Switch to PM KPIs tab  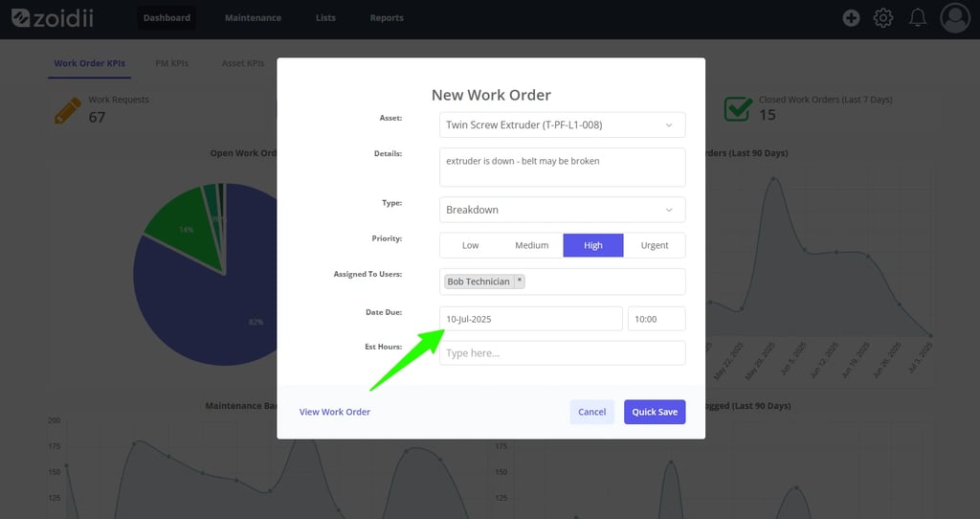172,63
